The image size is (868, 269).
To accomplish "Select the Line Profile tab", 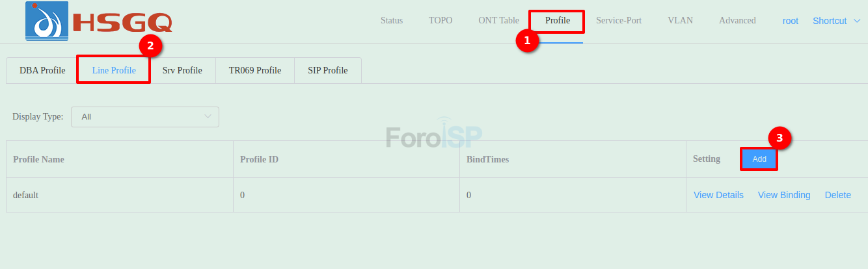I will pyautogui.click(x=114, y=70).
